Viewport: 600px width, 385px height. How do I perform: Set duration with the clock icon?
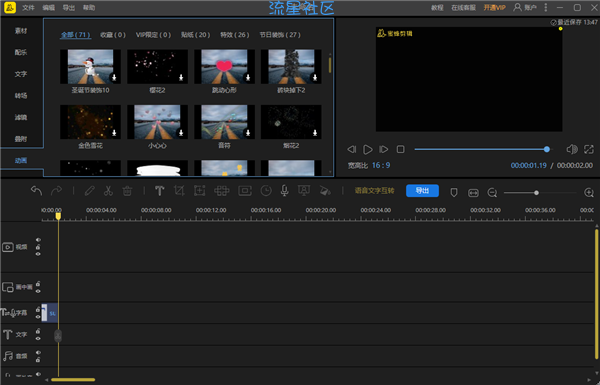tap(266, 191)
